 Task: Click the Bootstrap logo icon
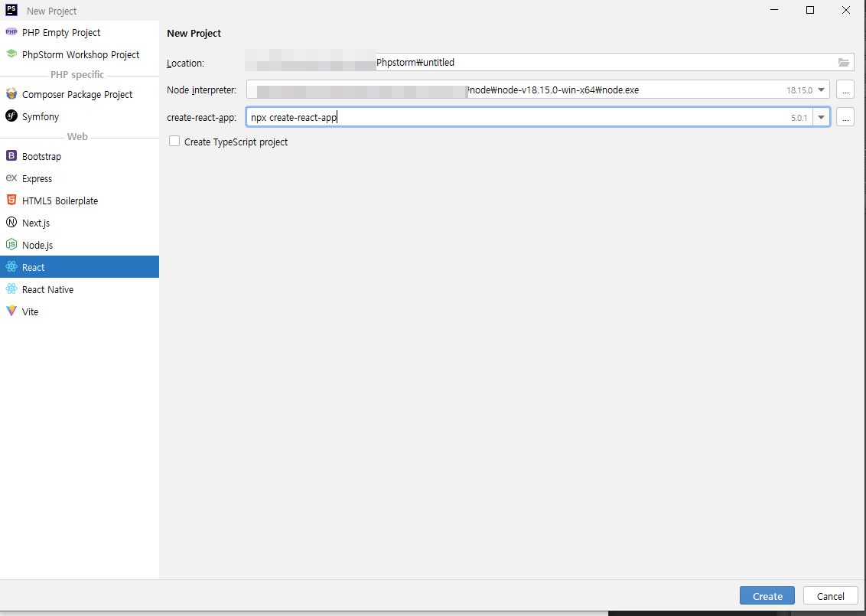coord(11,156)
